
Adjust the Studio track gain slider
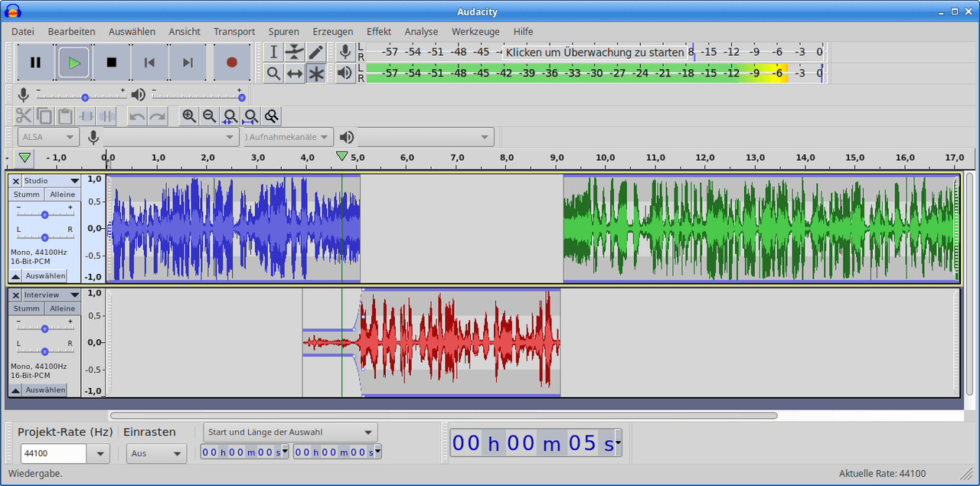tap(44, 213)
